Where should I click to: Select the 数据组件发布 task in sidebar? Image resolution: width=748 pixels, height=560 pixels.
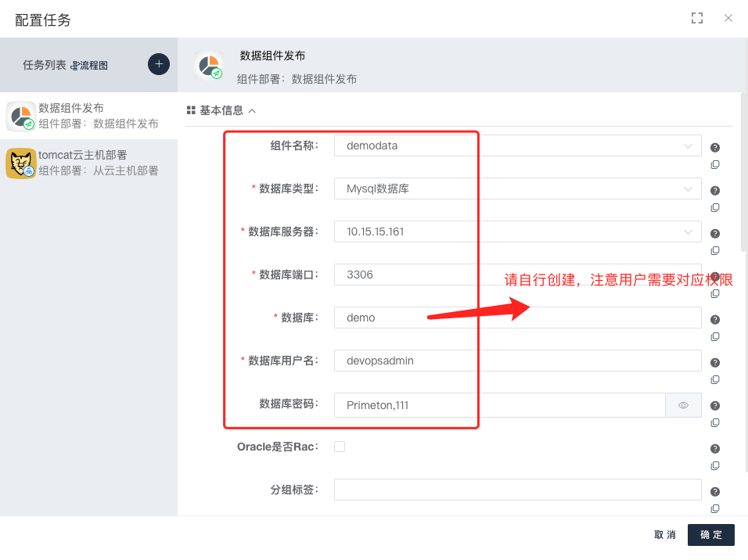[88, 116]
